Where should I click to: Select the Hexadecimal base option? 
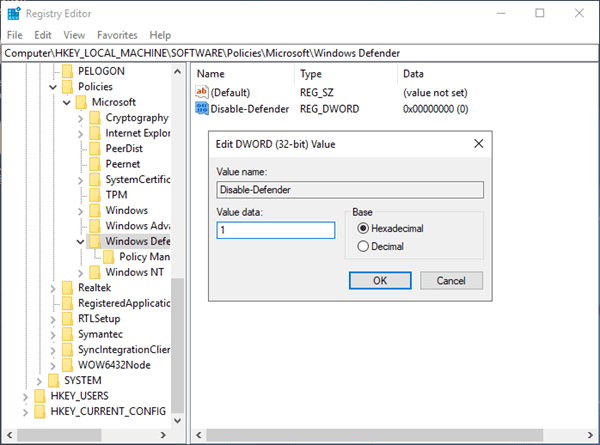(x=363, y=228)
